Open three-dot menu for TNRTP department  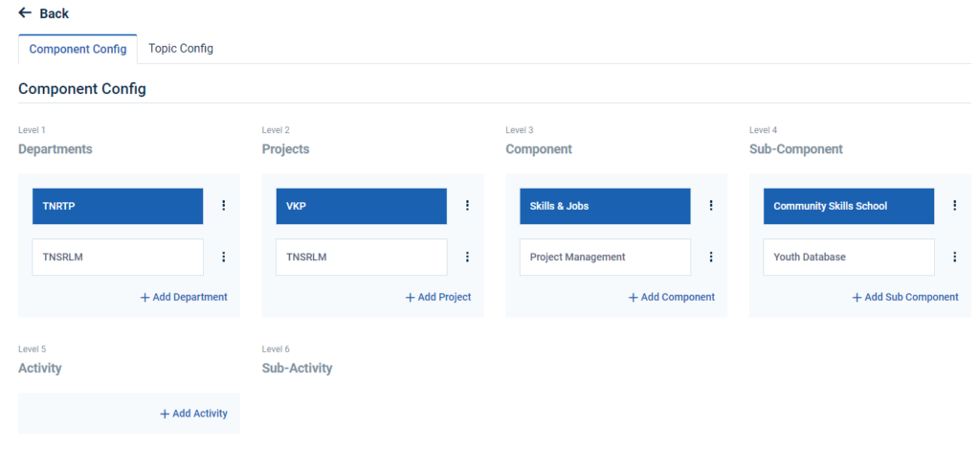[x=224, y=205]
